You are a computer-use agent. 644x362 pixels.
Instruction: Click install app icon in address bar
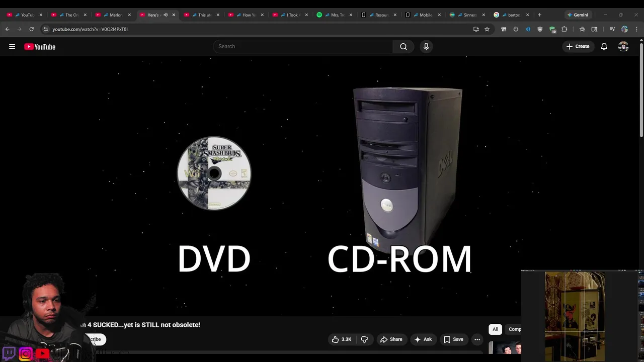pyautogui.click(x=476, y=29)
